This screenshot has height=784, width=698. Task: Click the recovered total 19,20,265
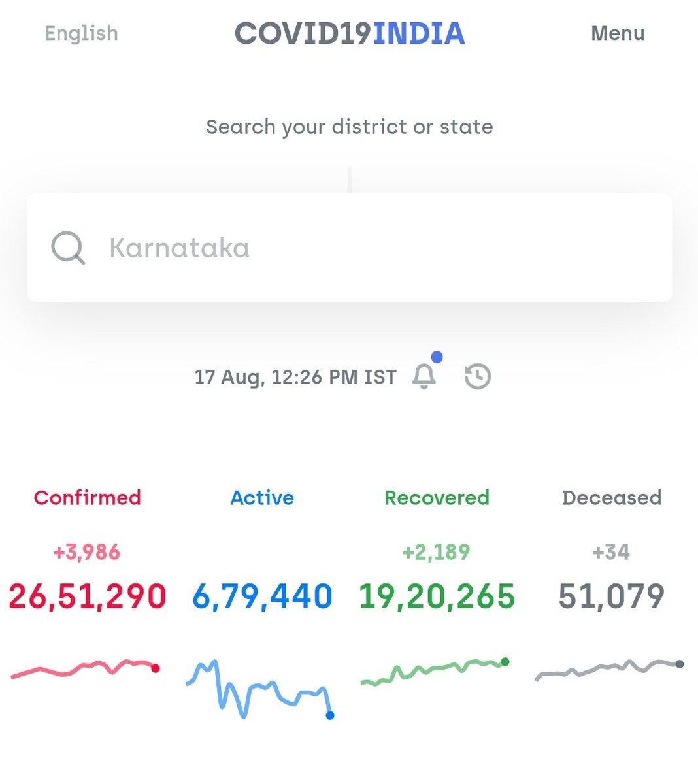(437, 596)
